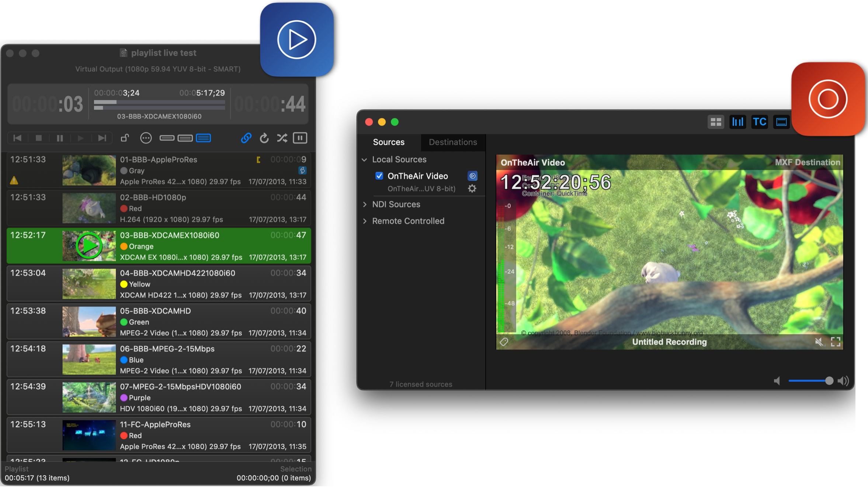Click the blue OnTheAir Video play app icon
Viewport: 868px width, 487px height.
pyautogui.click(x=297, y=40)
